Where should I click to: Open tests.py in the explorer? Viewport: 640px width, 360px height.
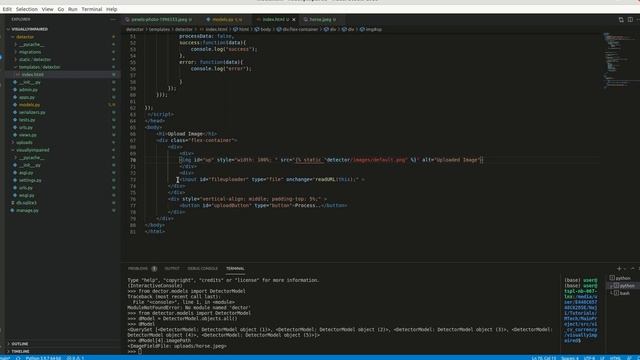(x=27, y=120)
